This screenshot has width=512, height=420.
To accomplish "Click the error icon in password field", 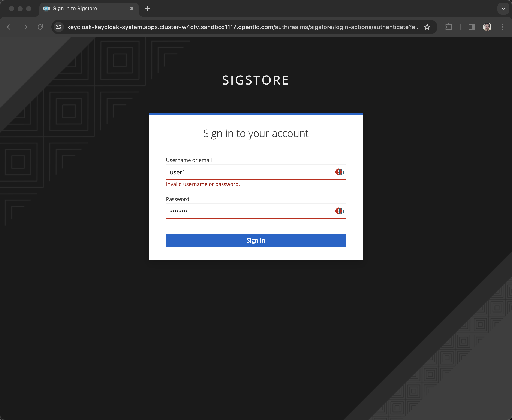I will click(339, 211).
